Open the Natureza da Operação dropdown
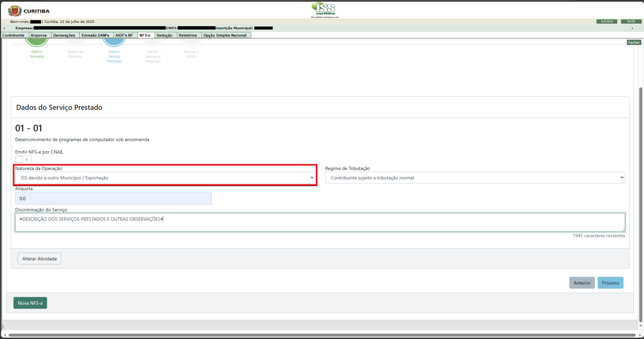This screenshot has height=339, width=644. click(x=165, y=178)
